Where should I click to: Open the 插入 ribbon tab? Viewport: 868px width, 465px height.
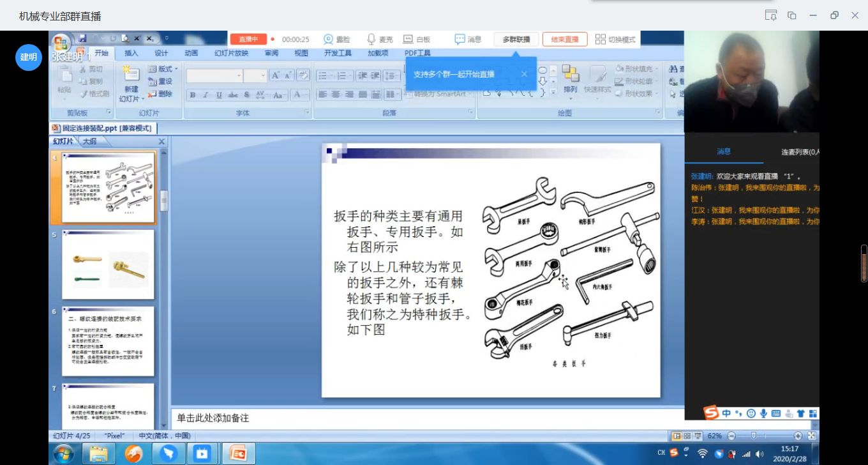pos(131,54)
